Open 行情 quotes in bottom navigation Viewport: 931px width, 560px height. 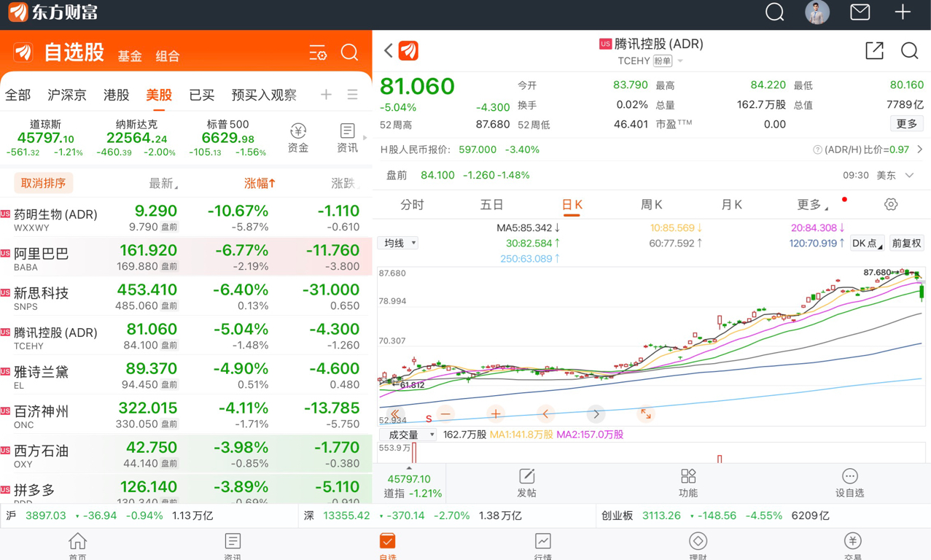tap(542, 545)
